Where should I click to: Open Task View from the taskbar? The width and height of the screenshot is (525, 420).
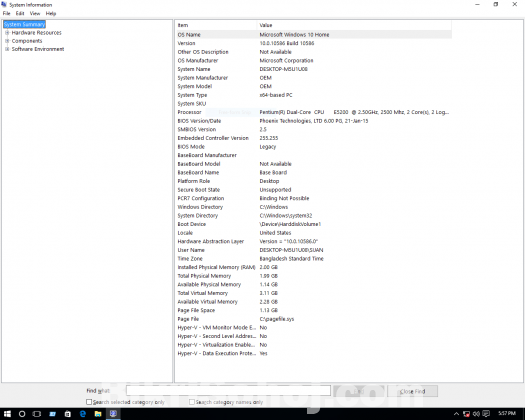pos(37,414)
